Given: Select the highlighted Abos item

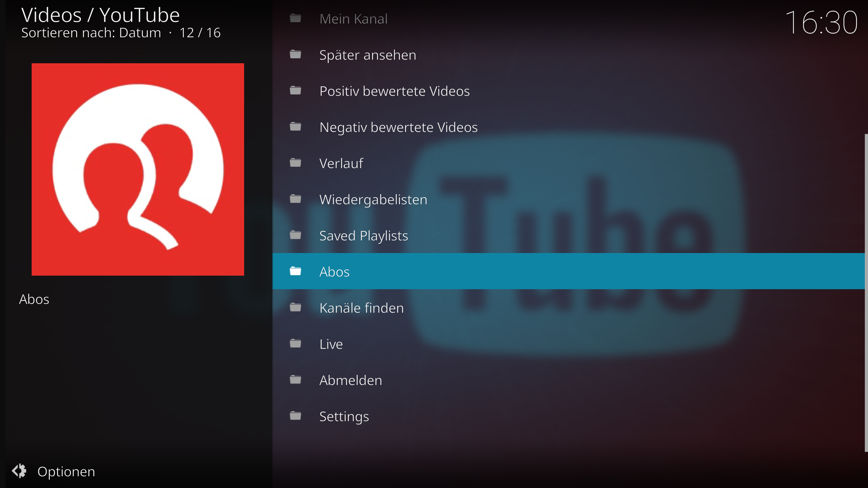Looking at the screenshot, I should click(x=568, y=271).
